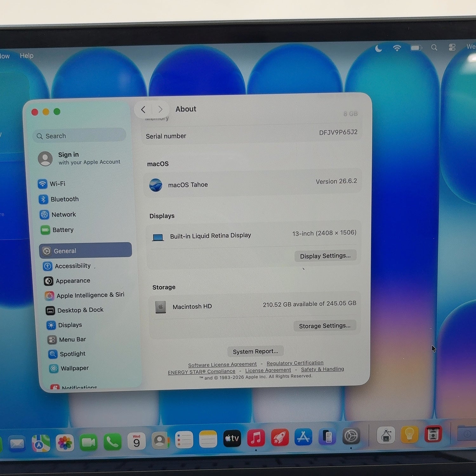Go to Desktop & Dock settings

point(75,310)
